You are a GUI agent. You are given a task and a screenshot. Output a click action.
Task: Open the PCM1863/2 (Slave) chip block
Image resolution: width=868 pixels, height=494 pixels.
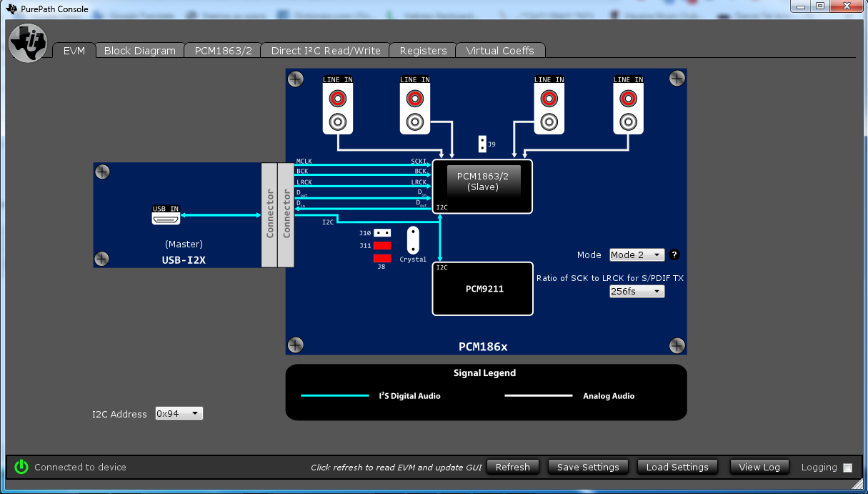[482, 187]
